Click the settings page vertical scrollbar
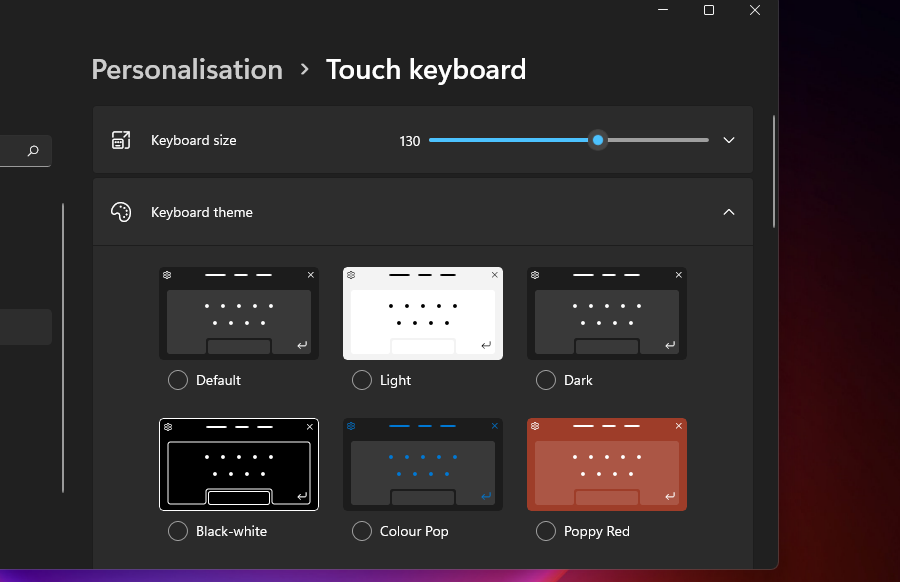The width and height of the screenshot is (900, 582). [x=774, y=172]
